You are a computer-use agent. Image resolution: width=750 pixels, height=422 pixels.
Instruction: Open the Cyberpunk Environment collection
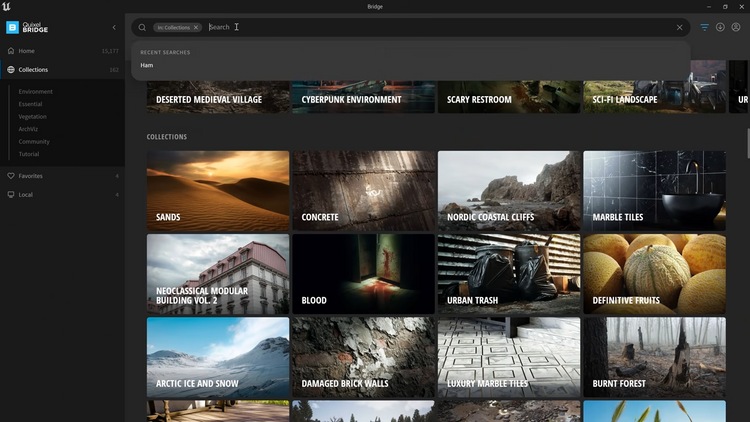coord(364,97)
